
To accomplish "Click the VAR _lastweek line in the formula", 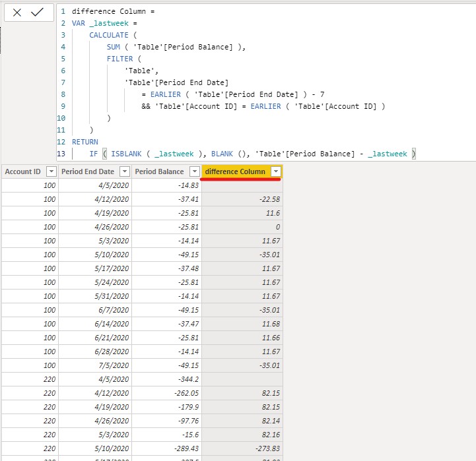I will click(x=104, y=23).
